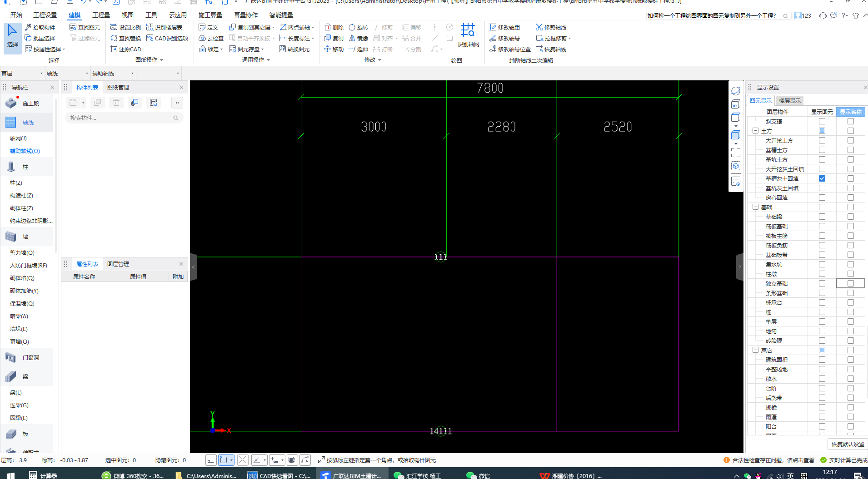The width and height of the screenshot is (868, 479).
Task: Open the 工程量 ribbon tab
Action: pyautogui.click(x=101, y=15)
